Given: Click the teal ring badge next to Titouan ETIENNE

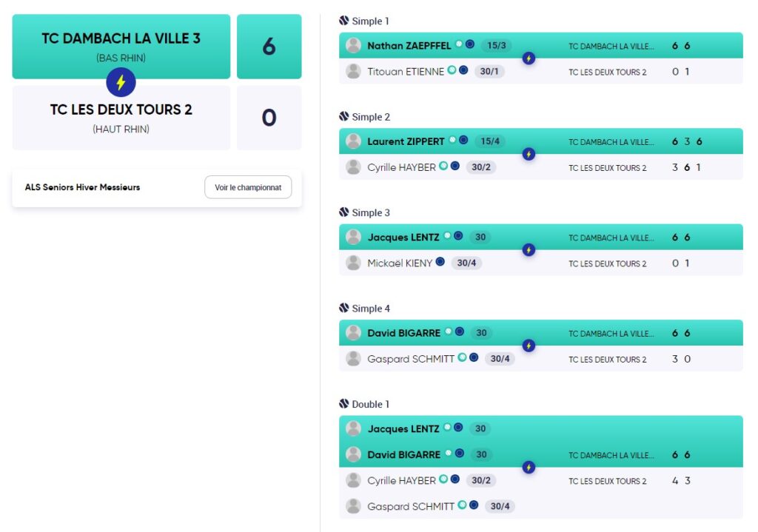Looking at the screenshot, I should pyautogui.click(x=452, y=70).
